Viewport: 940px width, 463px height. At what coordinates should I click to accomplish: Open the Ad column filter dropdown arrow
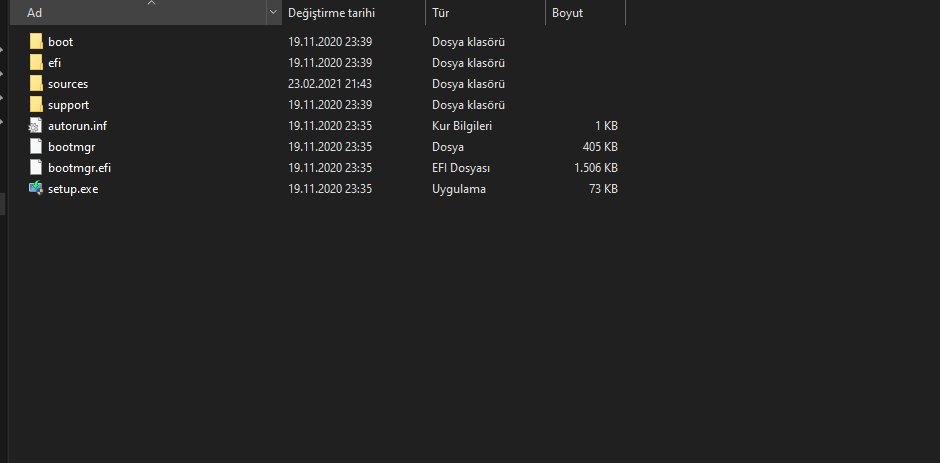click(273, 13)
